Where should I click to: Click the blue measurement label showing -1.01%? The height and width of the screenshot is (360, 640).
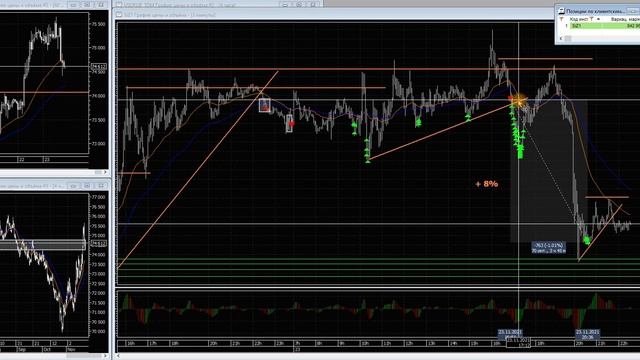[549, 248]
